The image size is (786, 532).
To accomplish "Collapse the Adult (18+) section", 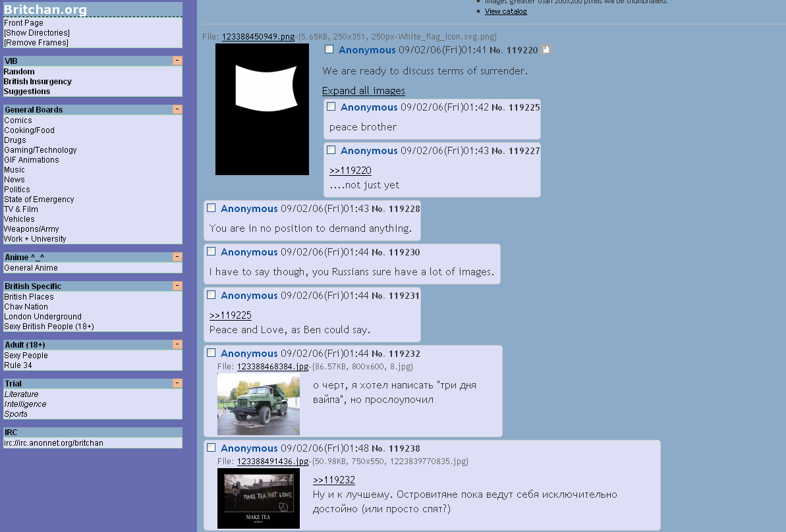I will point(177,344).
